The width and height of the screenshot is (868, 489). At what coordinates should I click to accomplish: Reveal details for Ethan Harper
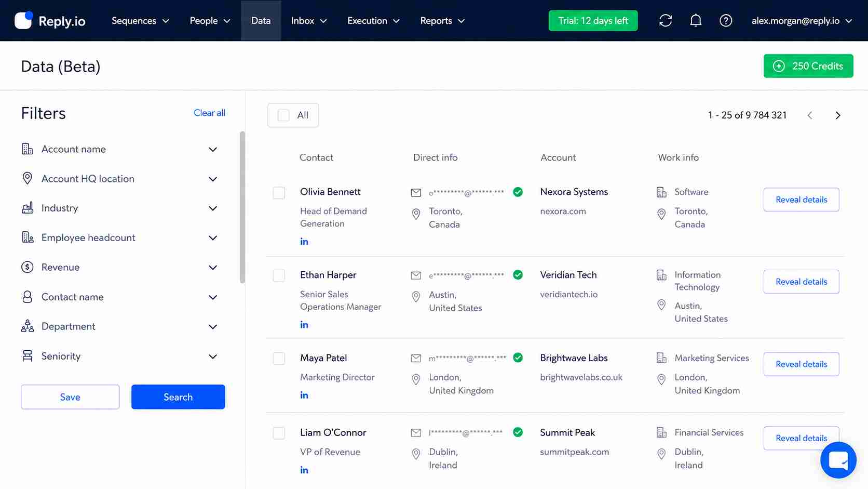pos(801,282)
